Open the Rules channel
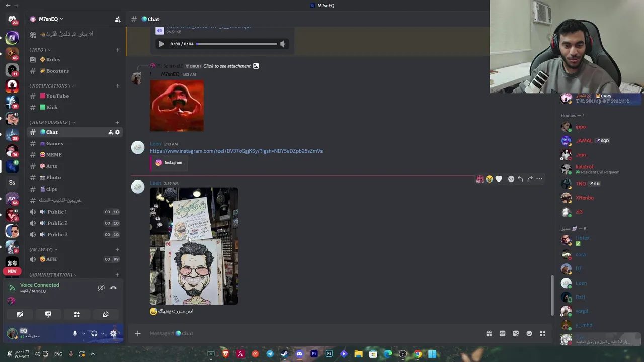The image size is (644, 362). pos(74,59)
